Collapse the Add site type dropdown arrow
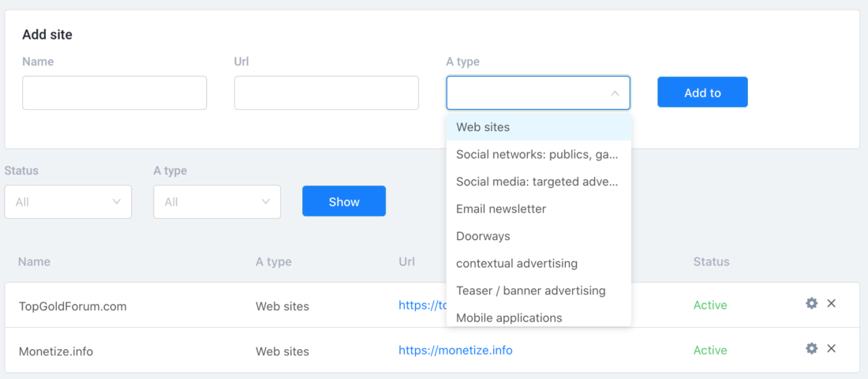 (615, 93)
